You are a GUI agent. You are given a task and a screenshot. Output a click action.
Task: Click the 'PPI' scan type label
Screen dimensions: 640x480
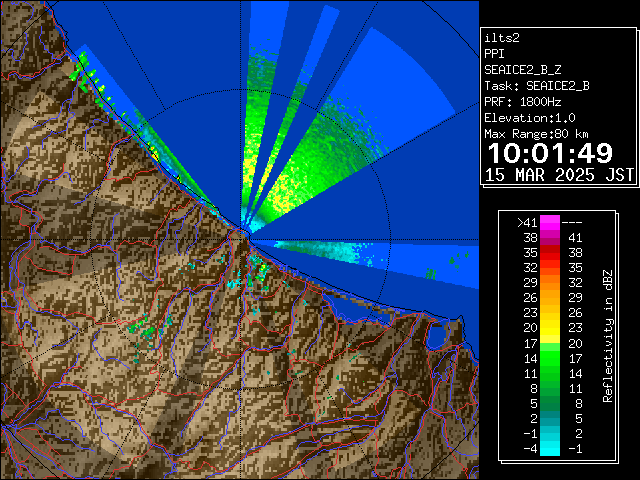pyautogui.click(x=494, y=54)
